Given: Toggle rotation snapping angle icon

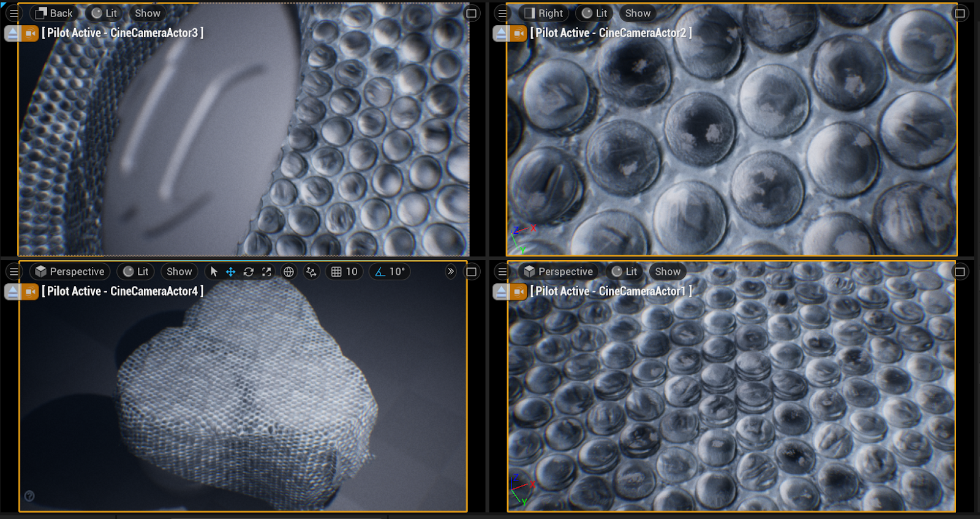Looking at the screenshot, I should [x=380, y=271].
